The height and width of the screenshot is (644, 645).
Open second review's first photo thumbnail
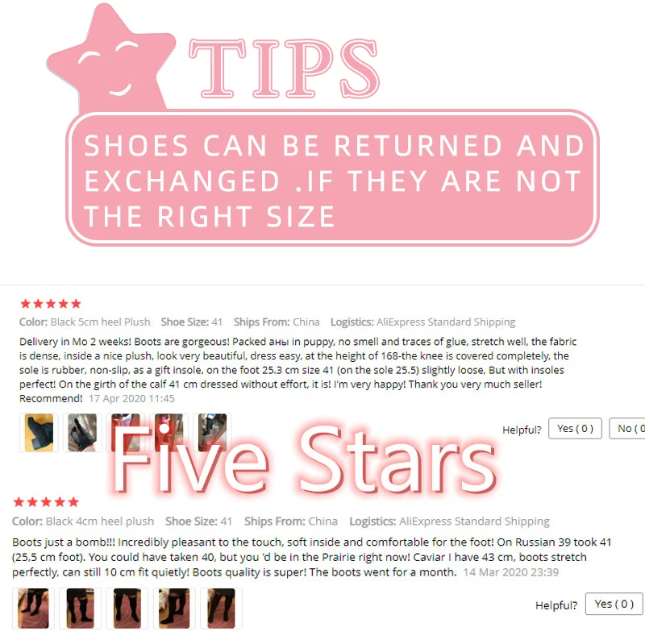tap(33, 609)
